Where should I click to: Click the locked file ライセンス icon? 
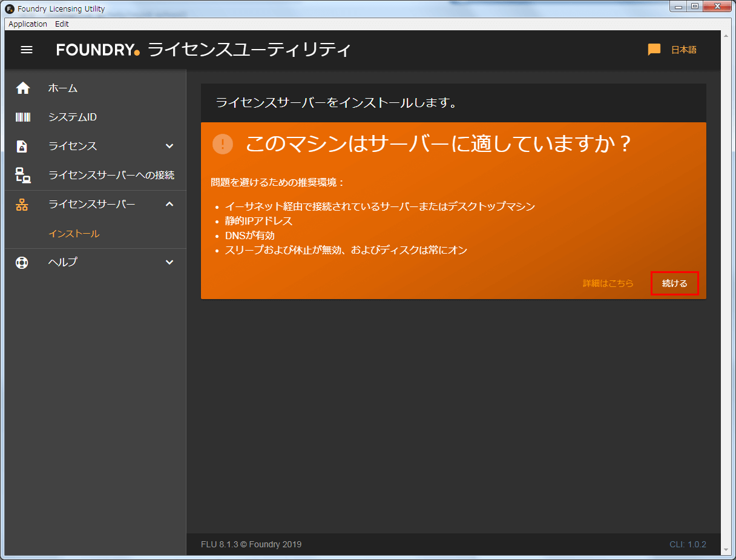coord(22,147)
